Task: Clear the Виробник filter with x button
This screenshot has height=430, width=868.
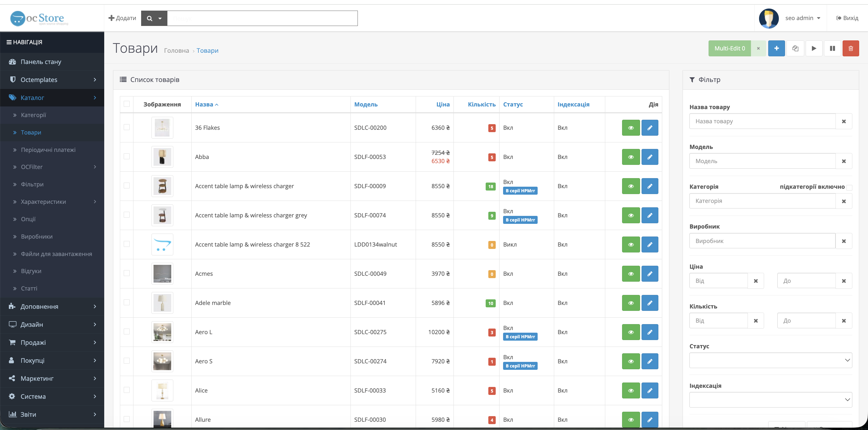Action: [844, 241]
